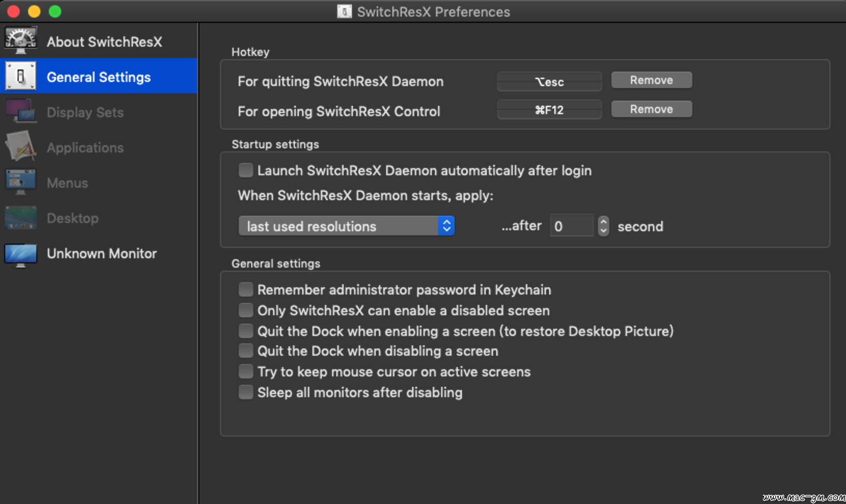Click the General Settings switch icon

(x=21, y=76)
